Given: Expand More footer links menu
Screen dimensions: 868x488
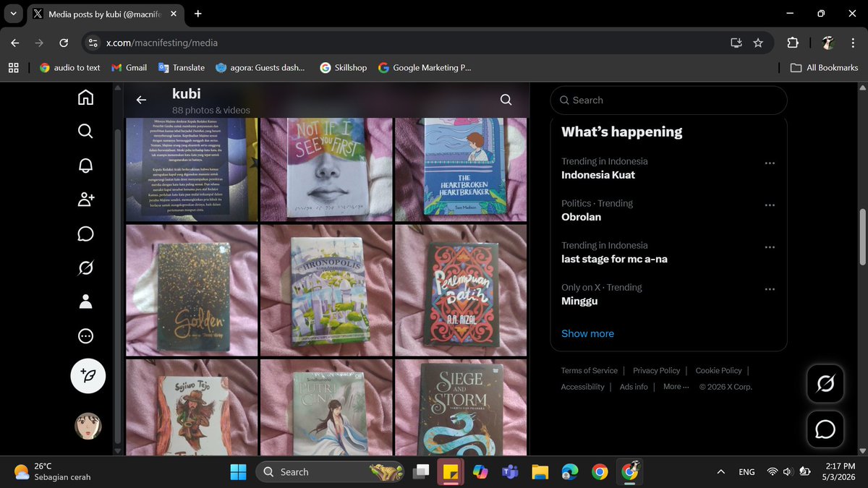Looking at the screenshot, I should pos(676,387).
